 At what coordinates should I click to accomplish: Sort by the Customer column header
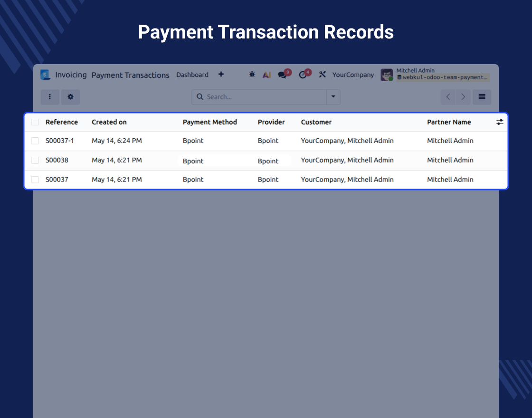point(316,122)
